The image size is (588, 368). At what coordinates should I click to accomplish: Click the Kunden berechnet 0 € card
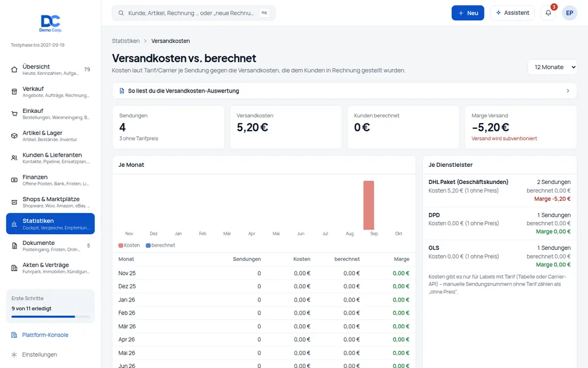pyautogui.click(x=403, y=127)
